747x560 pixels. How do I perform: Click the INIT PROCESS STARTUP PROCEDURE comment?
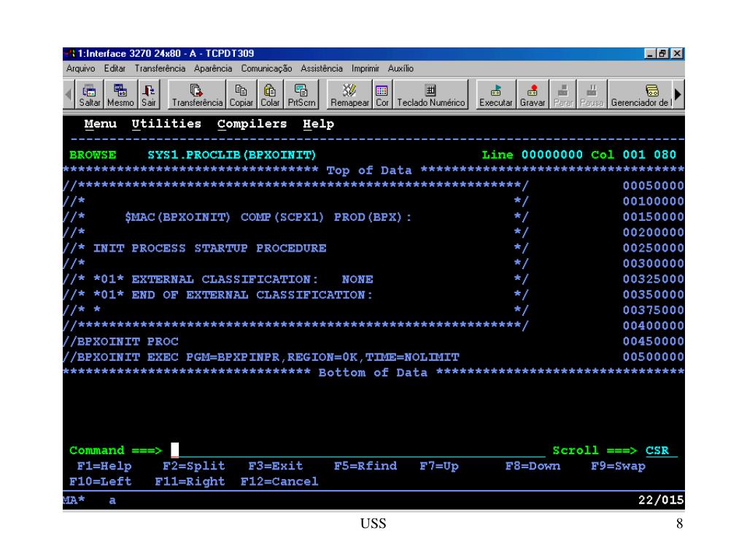pyautogui.click(x=209, y=248)
